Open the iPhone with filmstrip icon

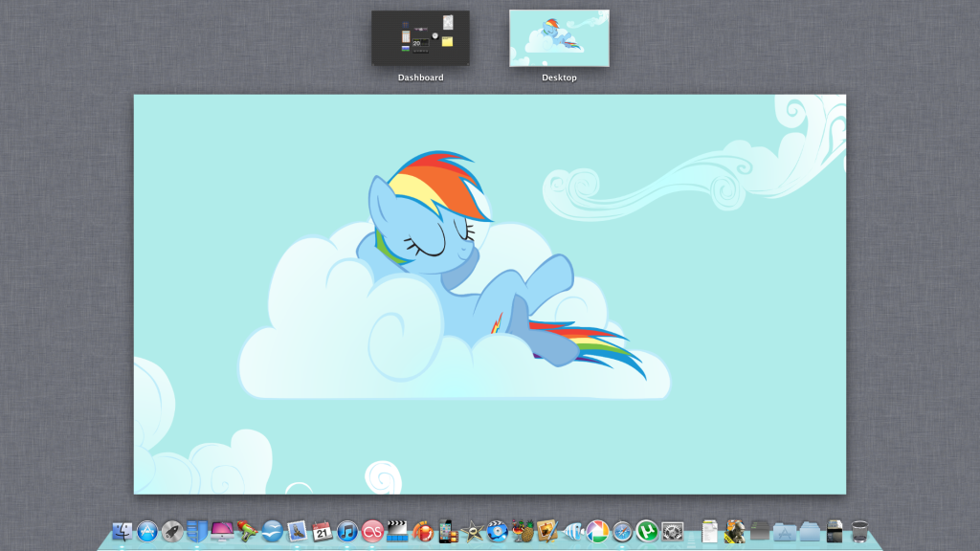tap(448, 532)
